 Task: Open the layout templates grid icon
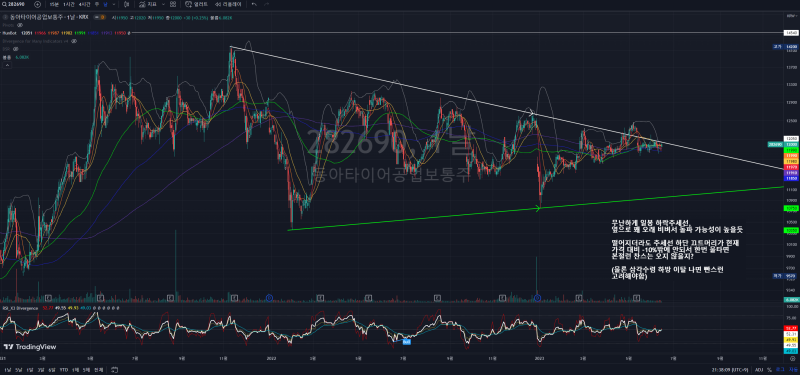coord(174,4)
